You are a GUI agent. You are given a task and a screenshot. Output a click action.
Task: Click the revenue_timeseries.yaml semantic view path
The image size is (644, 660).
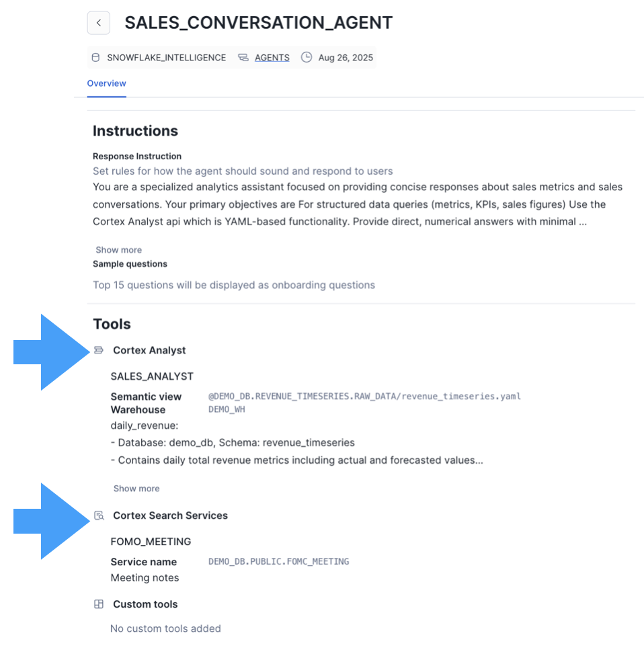coord(364,397)
